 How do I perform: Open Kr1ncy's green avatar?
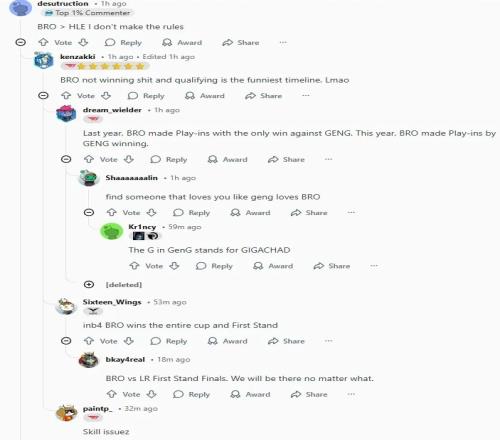112,231
